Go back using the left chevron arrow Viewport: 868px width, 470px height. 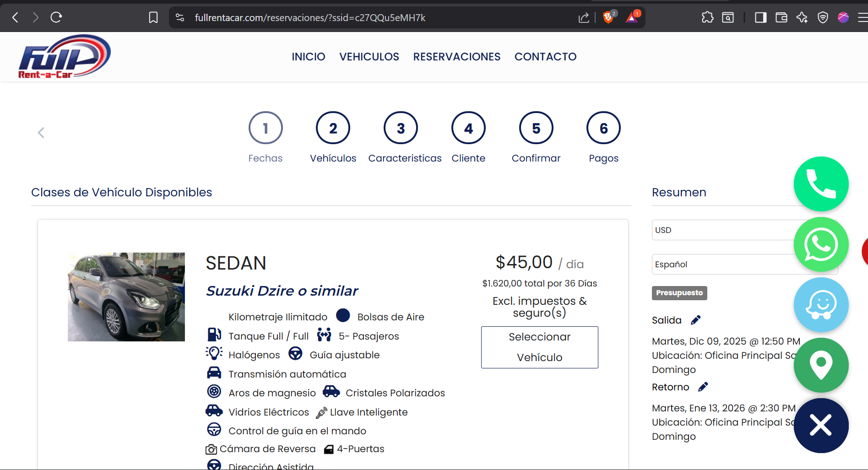point(41,133)
